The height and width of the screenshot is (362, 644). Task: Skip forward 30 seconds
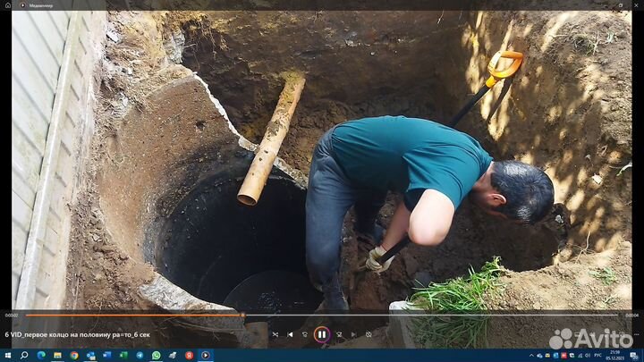[x=338, y=335]
